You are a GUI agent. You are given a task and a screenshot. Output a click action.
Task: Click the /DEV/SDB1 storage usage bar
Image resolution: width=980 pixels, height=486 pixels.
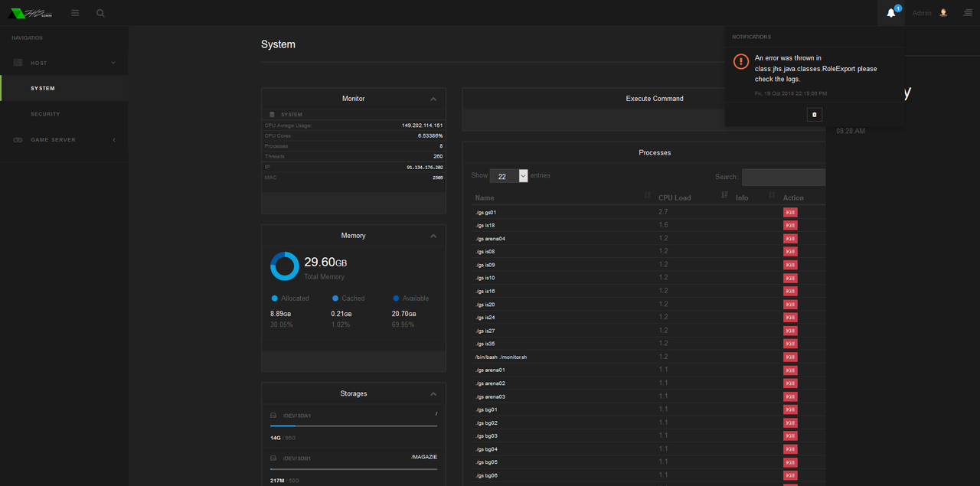click(x=354, y=468)
